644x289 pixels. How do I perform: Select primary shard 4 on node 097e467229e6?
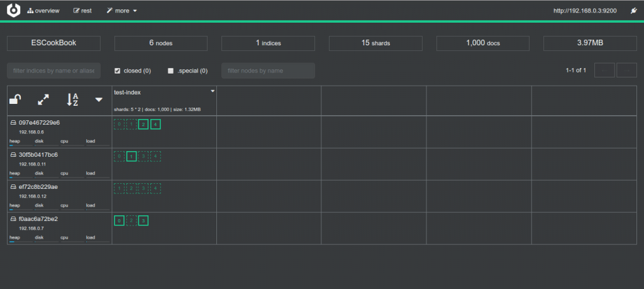coord(156,124)
